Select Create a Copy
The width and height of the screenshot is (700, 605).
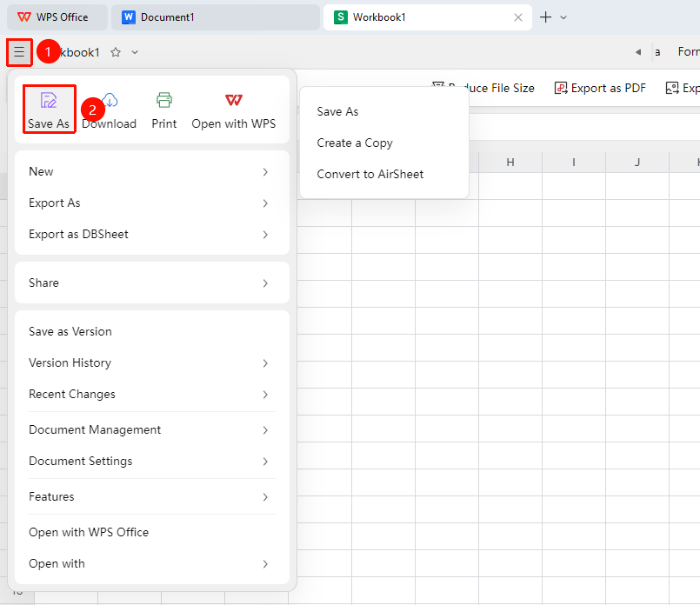click(x=384, y=143)
